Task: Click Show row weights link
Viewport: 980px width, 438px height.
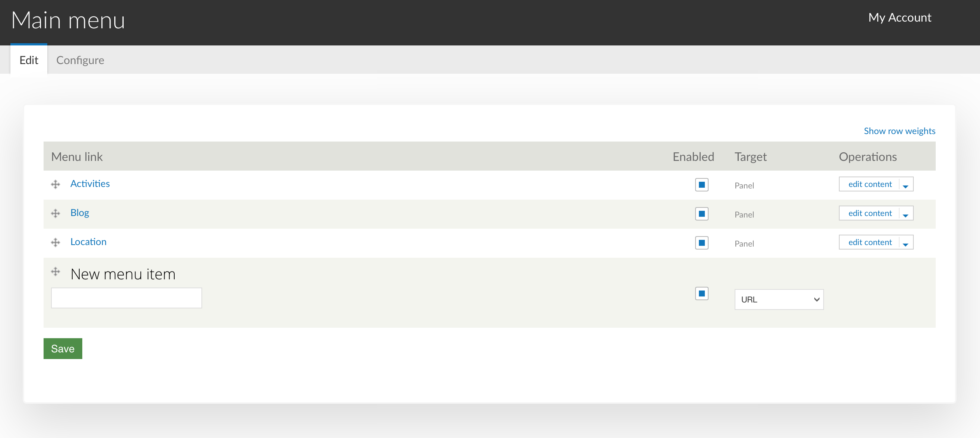Action: (899, 131)
